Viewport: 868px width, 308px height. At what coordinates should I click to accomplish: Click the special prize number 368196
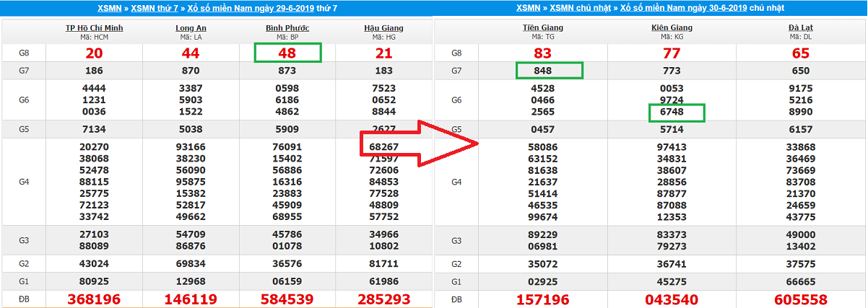[x=93, y=299]
